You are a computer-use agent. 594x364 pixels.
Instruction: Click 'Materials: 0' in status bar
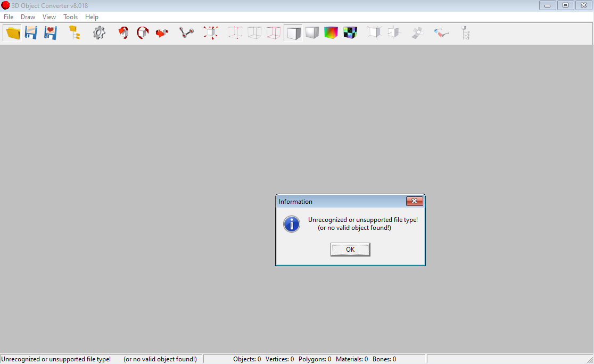point(352,359)
